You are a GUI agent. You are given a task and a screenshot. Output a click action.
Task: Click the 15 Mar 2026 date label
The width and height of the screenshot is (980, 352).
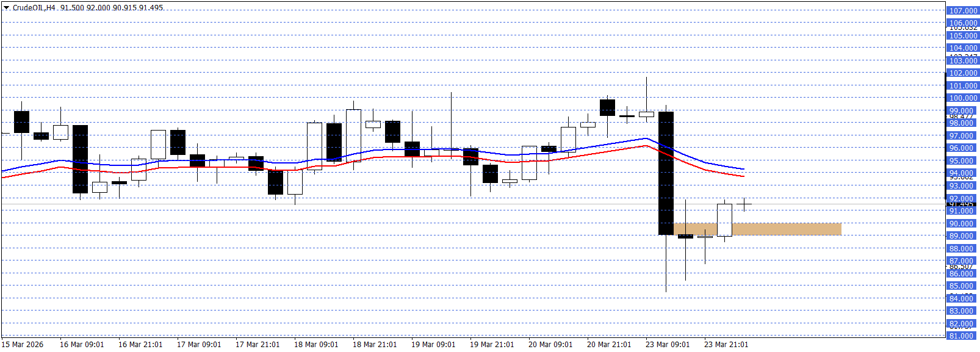click(23, 344)
